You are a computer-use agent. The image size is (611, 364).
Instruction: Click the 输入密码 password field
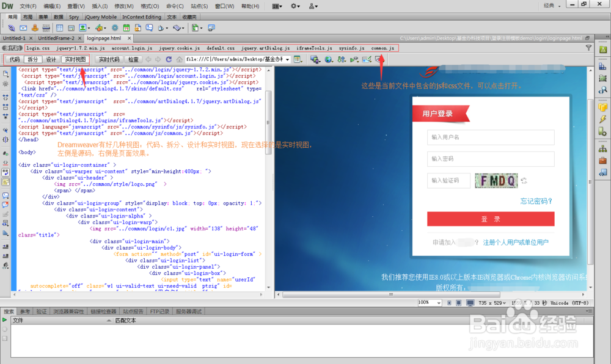491,158
